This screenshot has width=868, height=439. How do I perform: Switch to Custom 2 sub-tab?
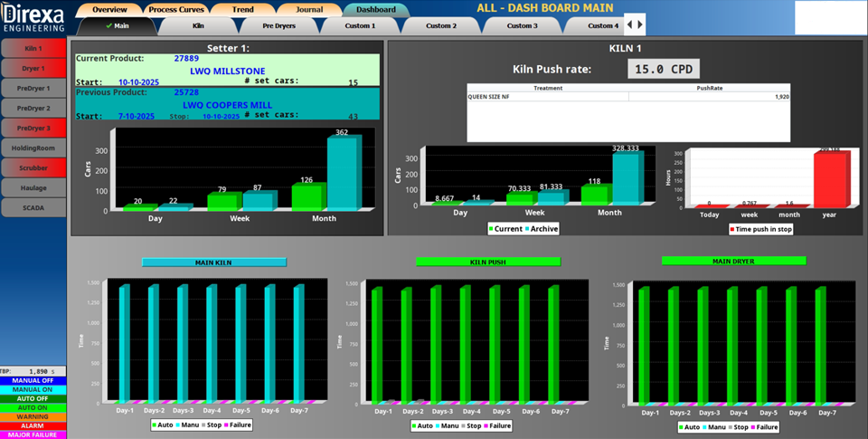tap(441, 25)
